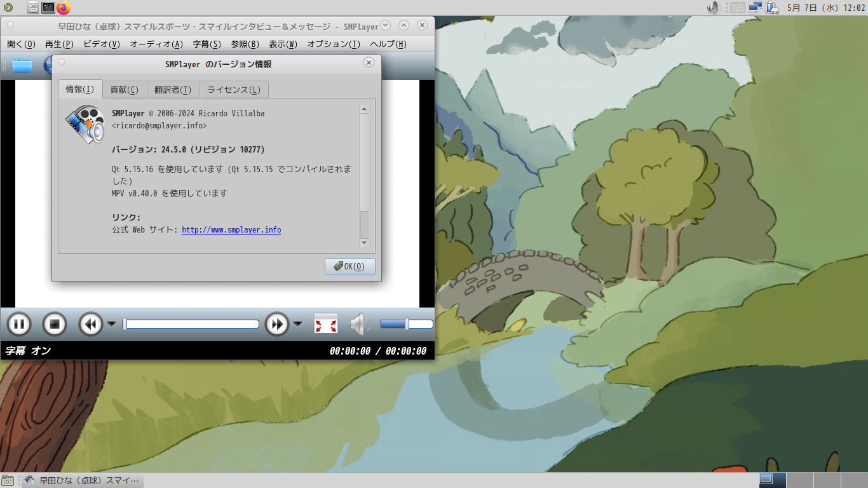This screenshot has height=488, width=868.
Task: Launch the file manager from the panel
Action: pyautogui.click(x=33, y=8)
